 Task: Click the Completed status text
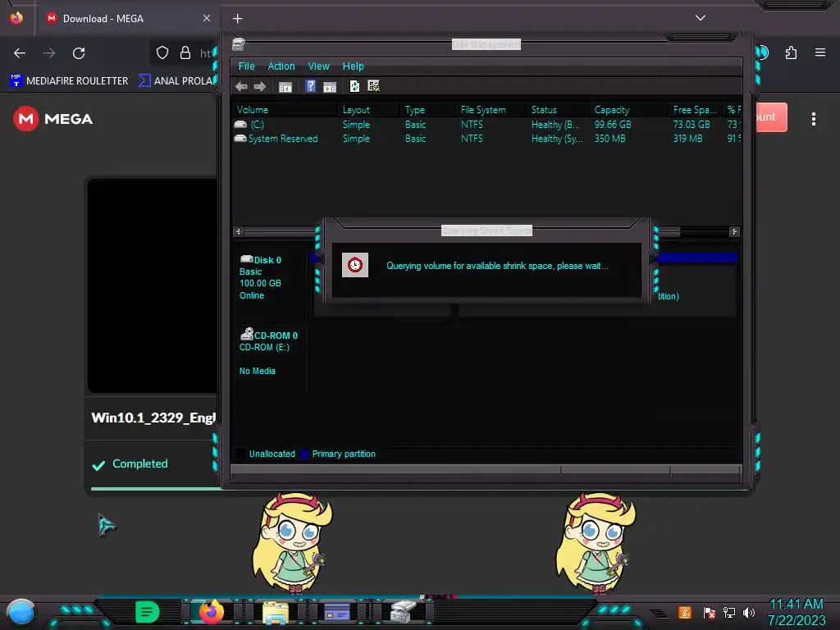139,463
